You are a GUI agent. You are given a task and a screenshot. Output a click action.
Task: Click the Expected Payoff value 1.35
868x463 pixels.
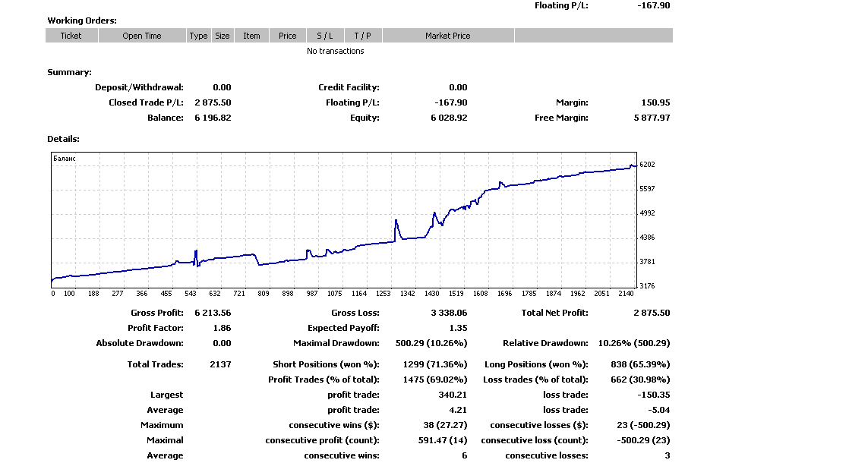point(459,327)
